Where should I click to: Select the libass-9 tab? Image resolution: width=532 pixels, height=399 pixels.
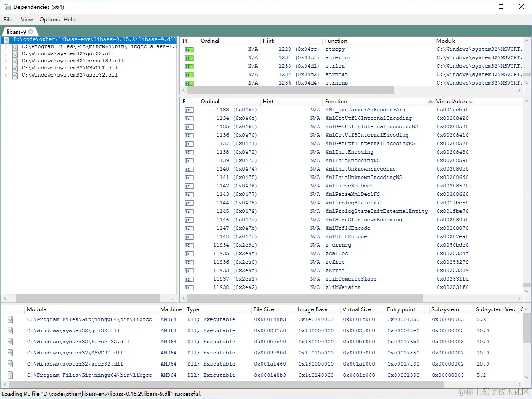pos(16,31)
